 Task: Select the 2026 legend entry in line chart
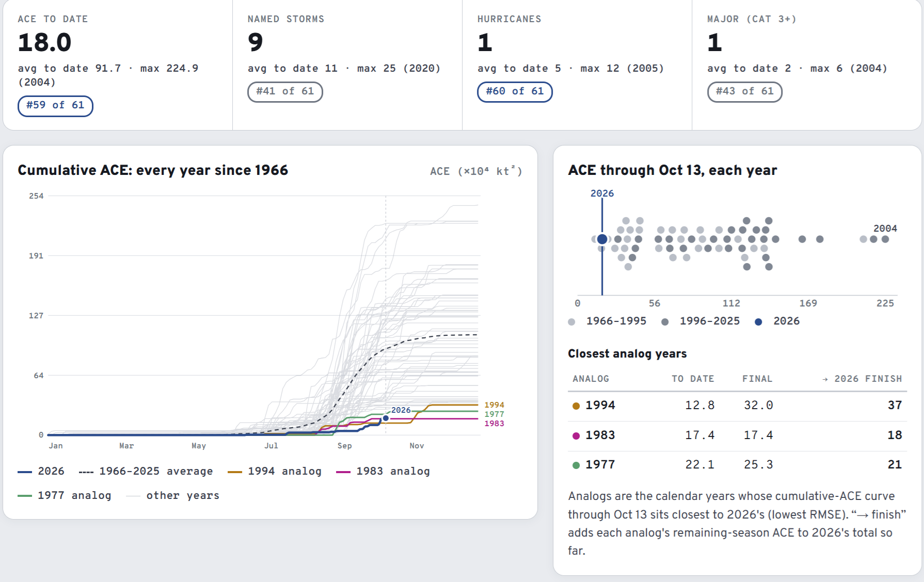click(41, 472)
